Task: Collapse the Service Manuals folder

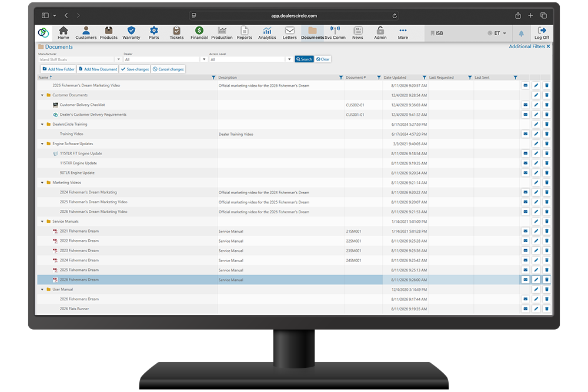Action: click(42, 222)
